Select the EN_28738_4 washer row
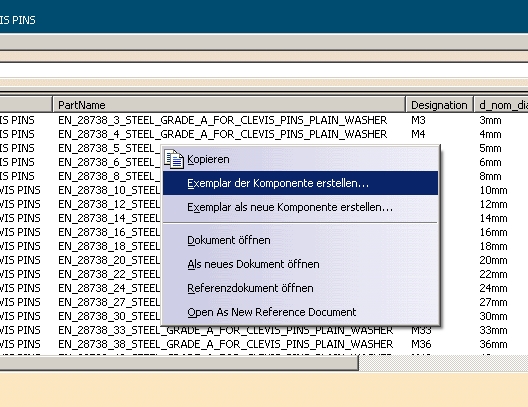 [264, 134]
